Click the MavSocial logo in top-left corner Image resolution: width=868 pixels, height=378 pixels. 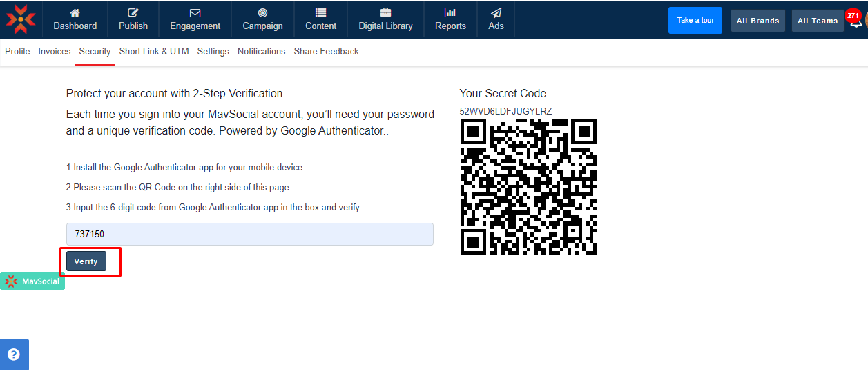click(20, 19)
